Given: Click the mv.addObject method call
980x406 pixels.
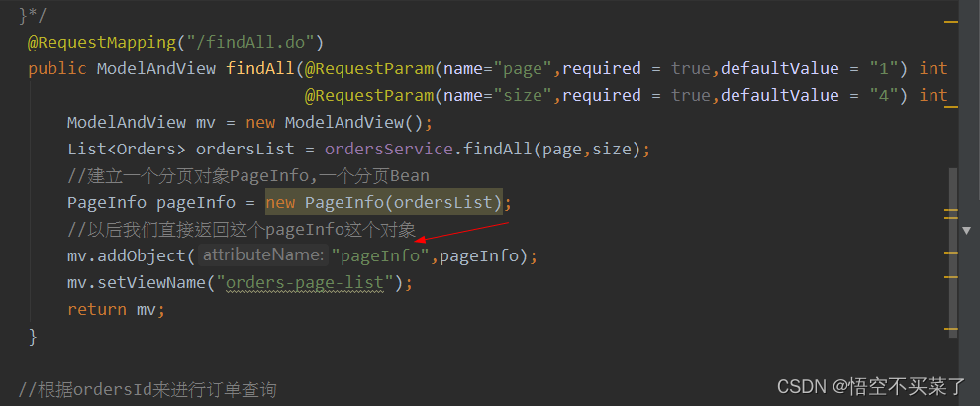Looking at the screenshot, I should [127, 255].
